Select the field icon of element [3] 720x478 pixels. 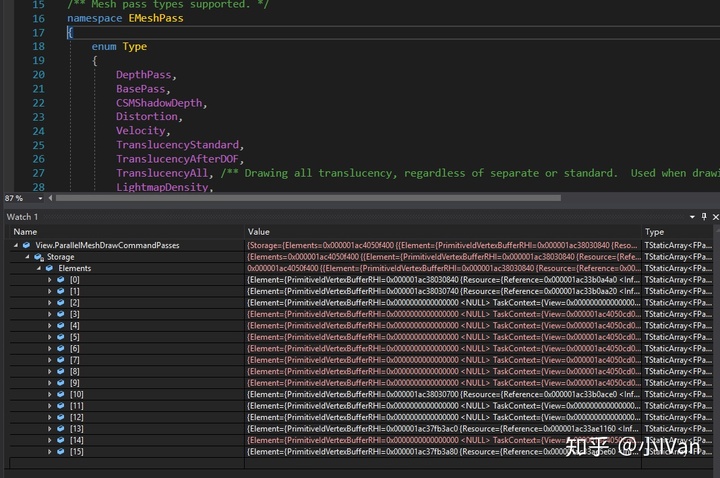61,314
